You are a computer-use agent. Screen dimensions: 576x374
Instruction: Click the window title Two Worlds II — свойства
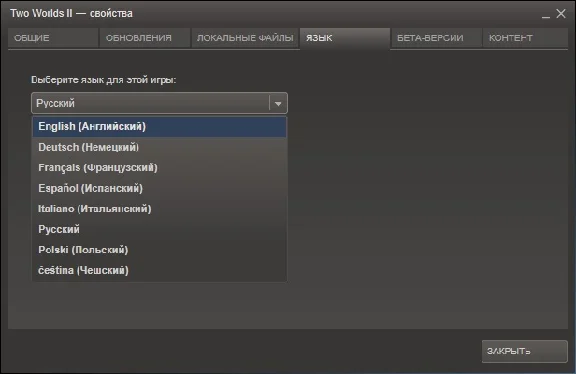[x=71, y=14]
